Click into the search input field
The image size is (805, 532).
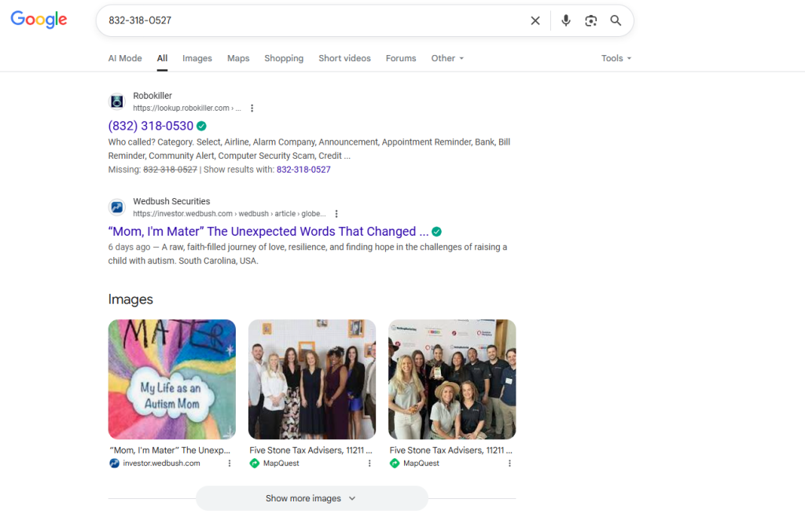[x=314, y=20]
